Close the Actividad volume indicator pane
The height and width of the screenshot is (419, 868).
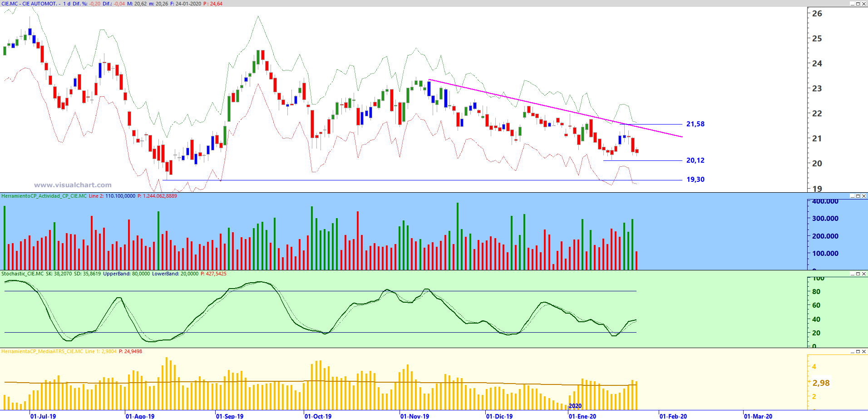tap(864, 196)
